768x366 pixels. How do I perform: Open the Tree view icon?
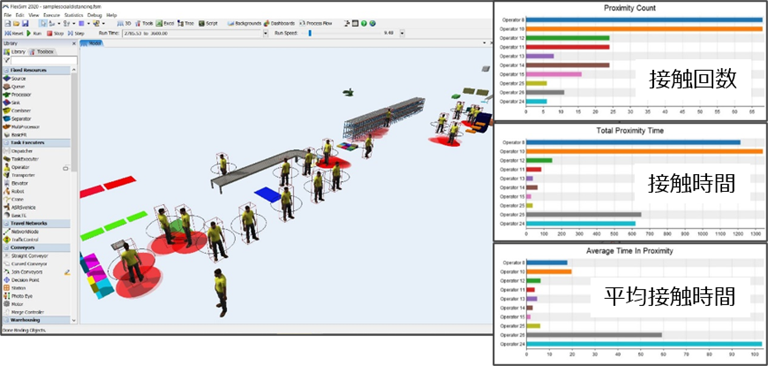185,24
